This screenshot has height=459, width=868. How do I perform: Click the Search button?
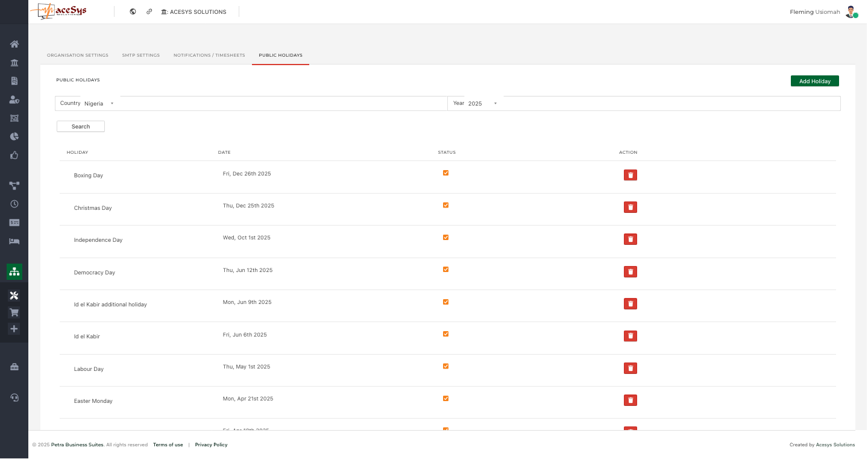(81, 127)
